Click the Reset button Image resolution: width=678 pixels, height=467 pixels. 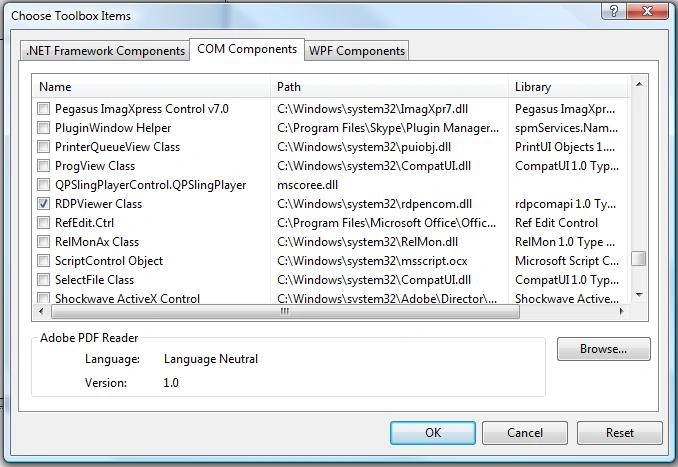[620, 433]
